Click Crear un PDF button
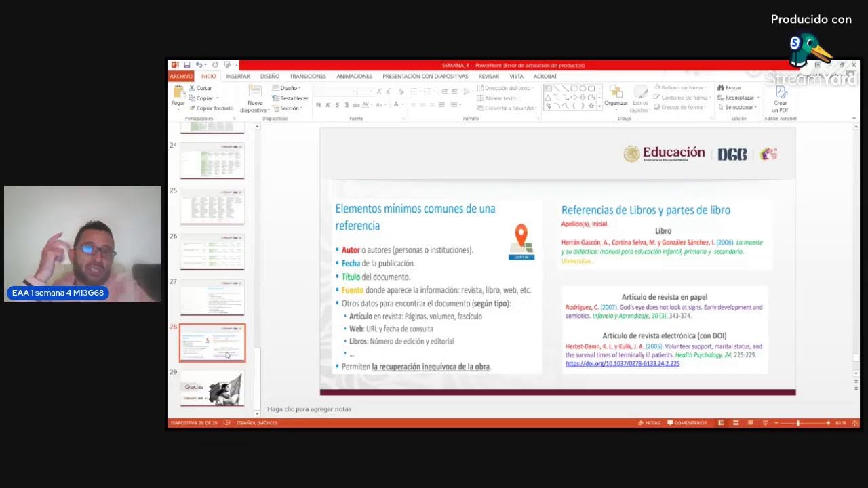Screen dimensions: 868x488 (x=780, y=99)
